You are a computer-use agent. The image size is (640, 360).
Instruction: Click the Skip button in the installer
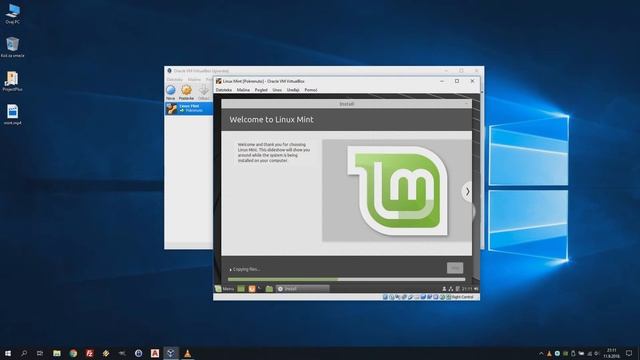click(455, 268)
